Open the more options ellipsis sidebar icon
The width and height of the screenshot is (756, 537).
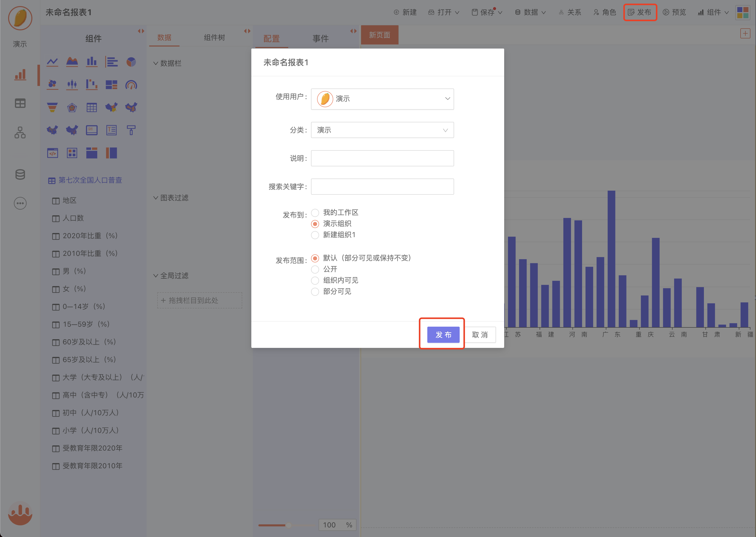click(20, 203)
